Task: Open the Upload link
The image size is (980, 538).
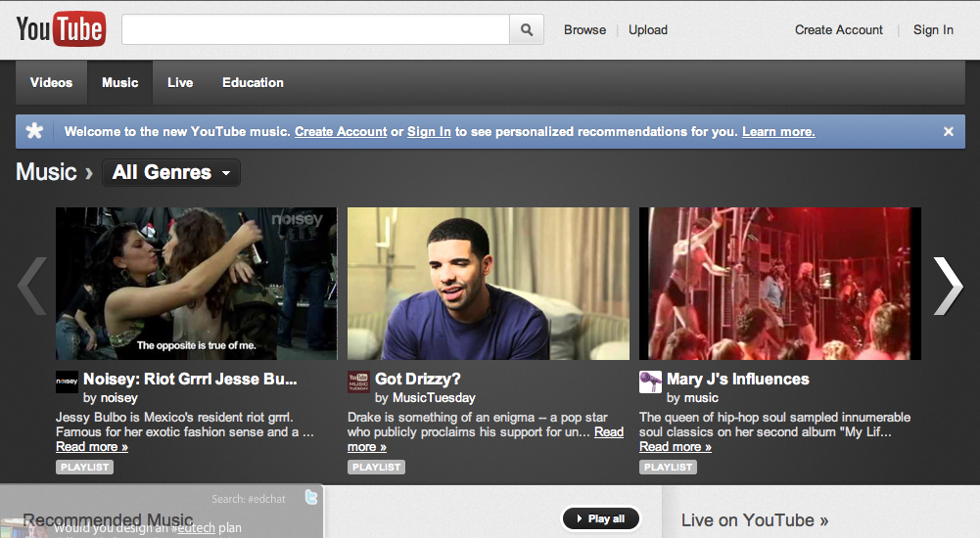Action: coord(648,30)
